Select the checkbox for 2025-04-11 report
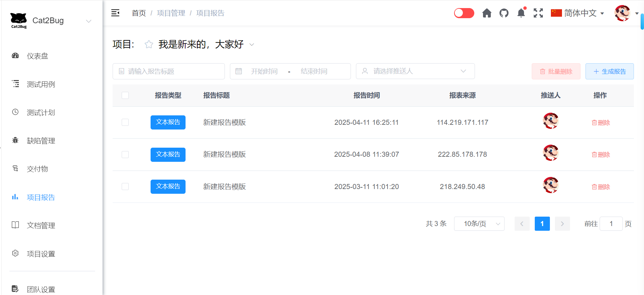The width and height of the screenshot is (644, 295). click(125, 122)
